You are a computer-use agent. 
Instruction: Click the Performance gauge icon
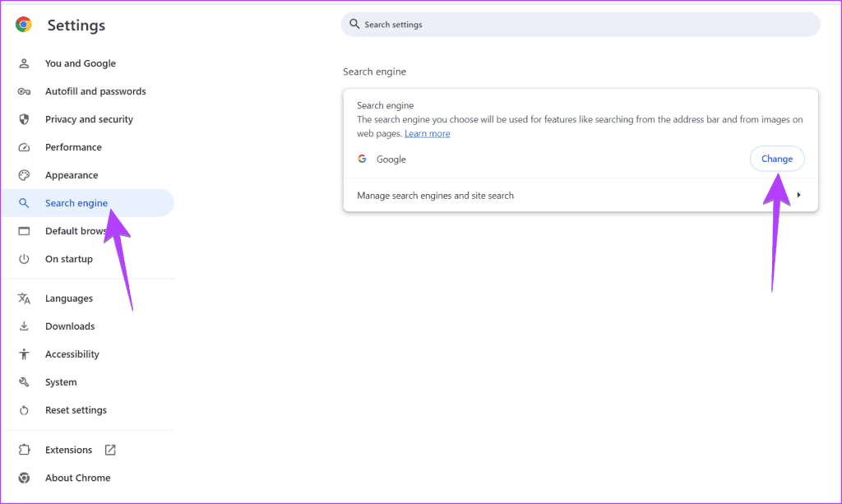24,147
